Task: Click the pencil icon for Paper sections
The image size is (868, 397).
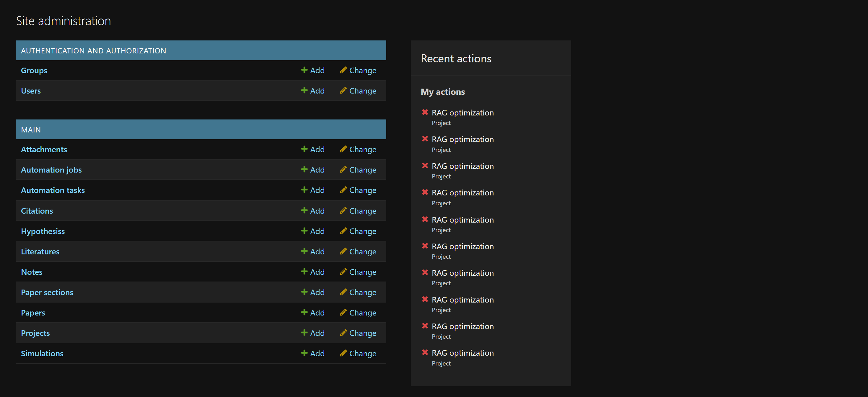Action: click(343, 292)
